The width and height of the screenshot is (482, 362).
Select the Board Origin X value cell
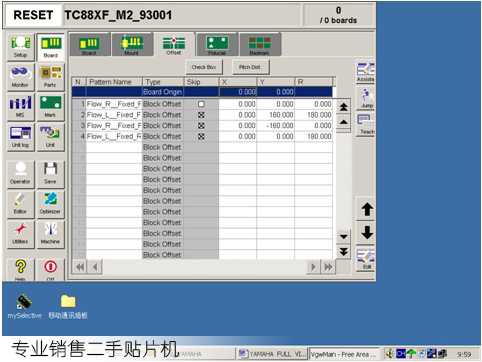238,92
